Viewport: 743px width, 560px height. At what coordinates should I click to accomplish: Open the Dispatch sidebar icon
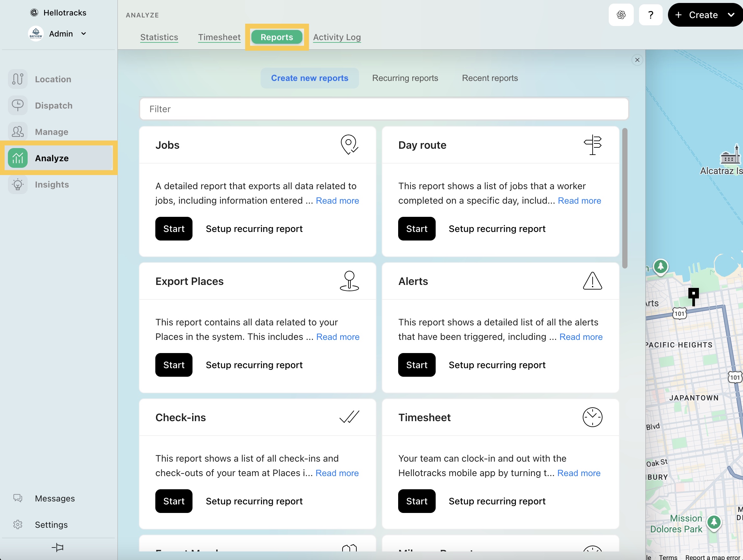point(18,106)
